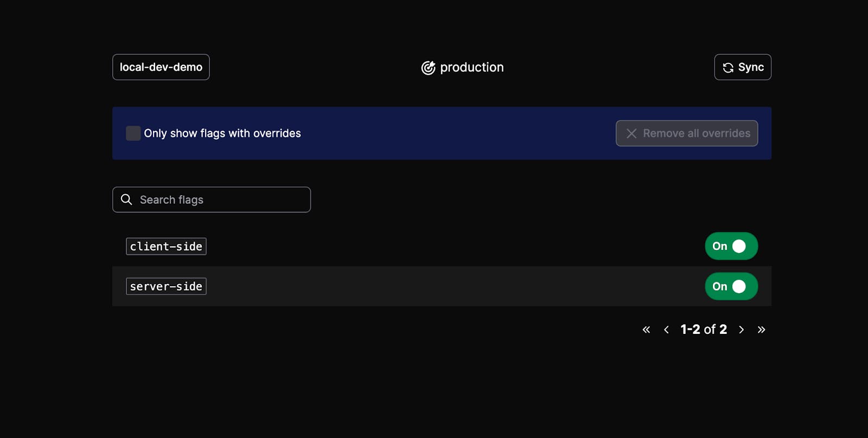Jump to the last page of flags

click(x=761, y=330)
